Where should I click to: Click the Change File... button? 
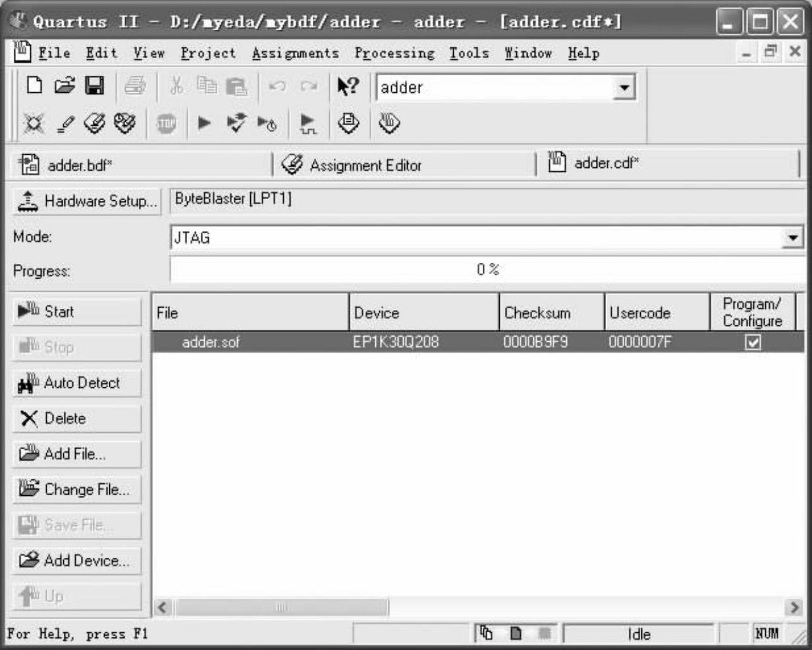[x=76, y=489]
